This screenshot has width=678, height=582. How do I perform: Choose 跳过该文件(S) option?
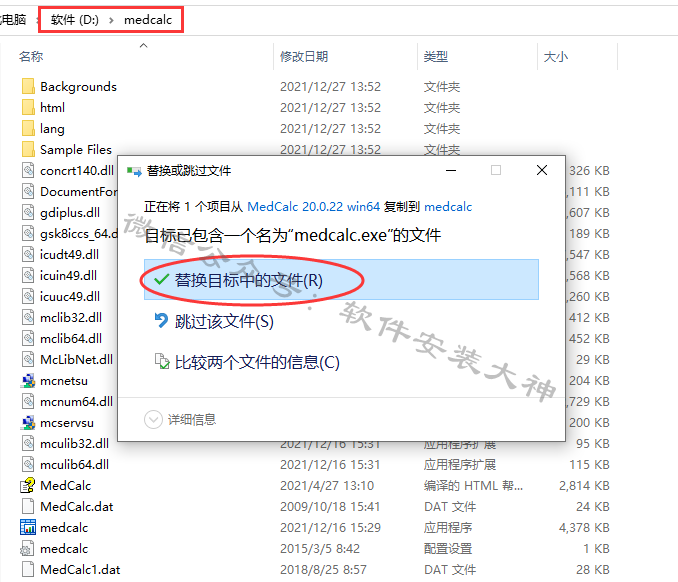pos(341,321)
